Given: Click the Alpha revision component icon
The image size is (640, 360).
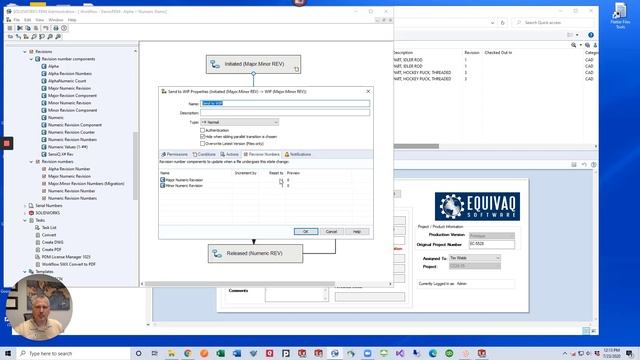Looking at the screenshot, I should [44, 66].
